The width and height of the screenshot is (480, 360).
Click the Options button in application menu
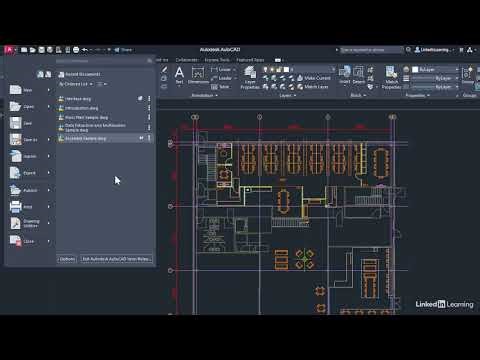(67, 259)
